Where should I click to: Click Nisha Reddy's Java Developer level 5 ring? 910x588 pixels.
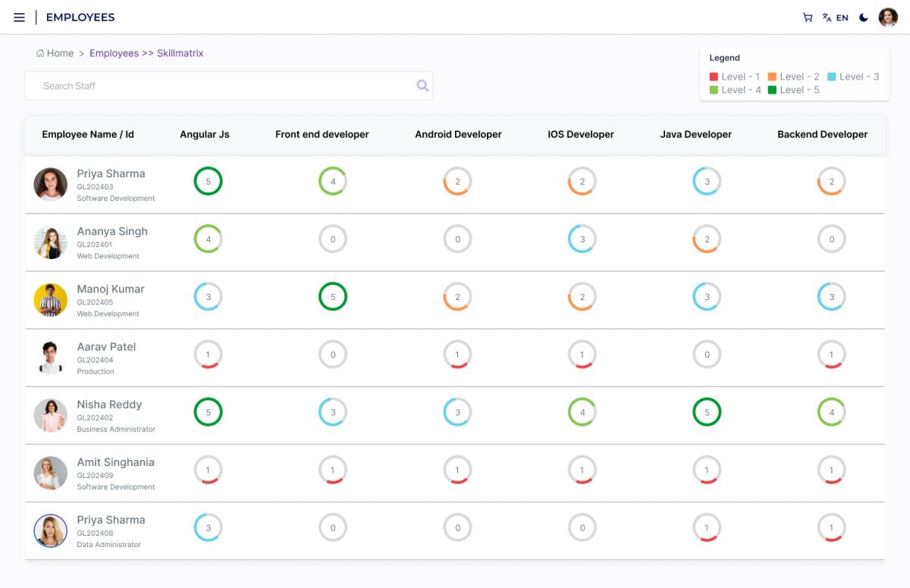[x=707, y=412]
